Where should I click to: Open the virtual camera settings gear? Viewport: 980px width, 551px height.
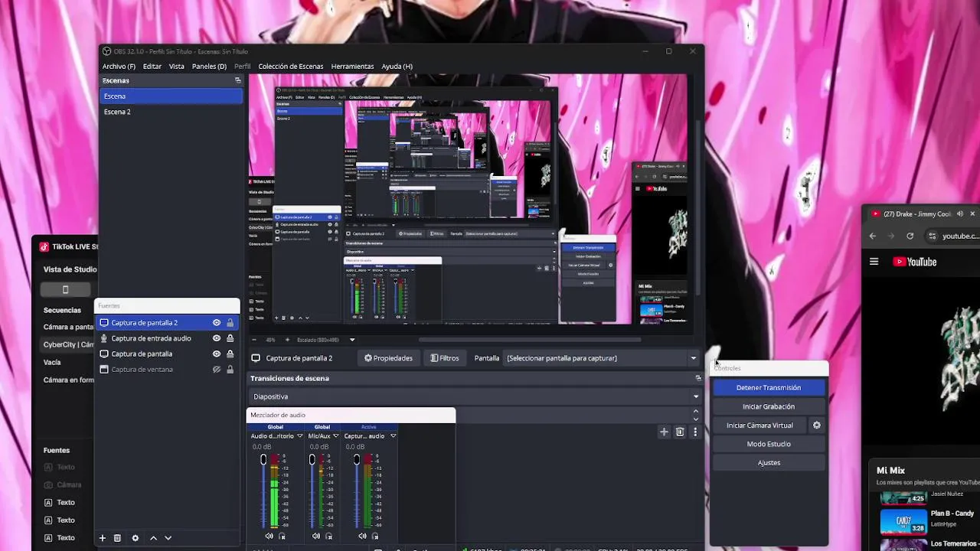(817, 425)
